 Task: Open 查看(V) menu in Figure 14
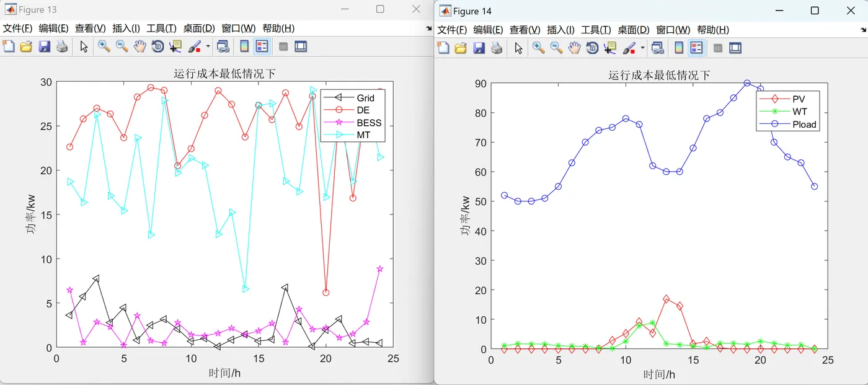point(525,30)
